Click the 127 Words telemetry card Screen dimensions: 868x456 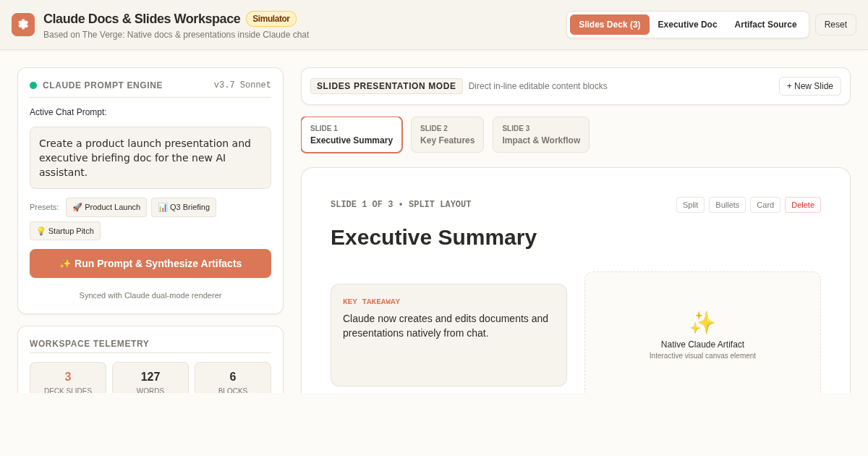click(x=150, y=378)
